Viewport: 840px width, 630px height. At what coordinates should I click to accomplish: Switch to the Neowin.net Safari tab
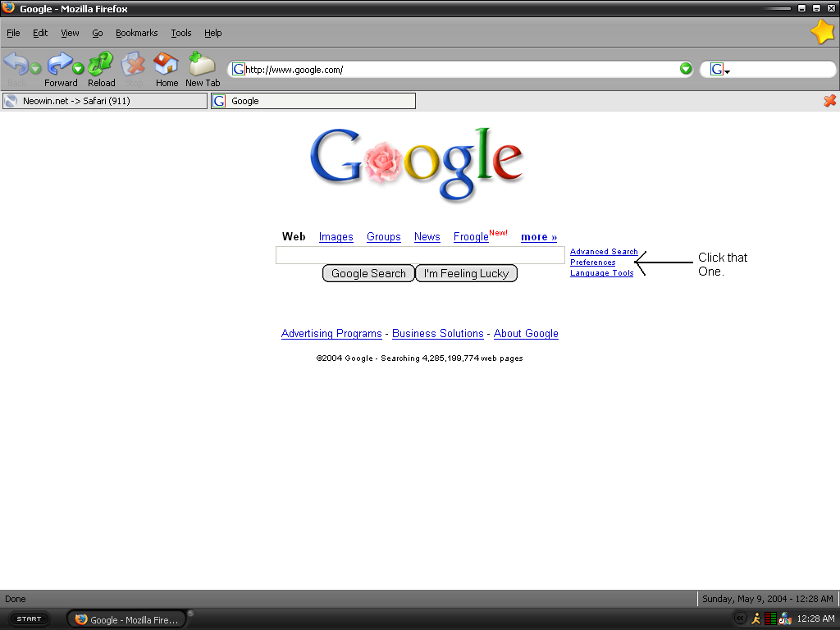(x=105, y=101)
